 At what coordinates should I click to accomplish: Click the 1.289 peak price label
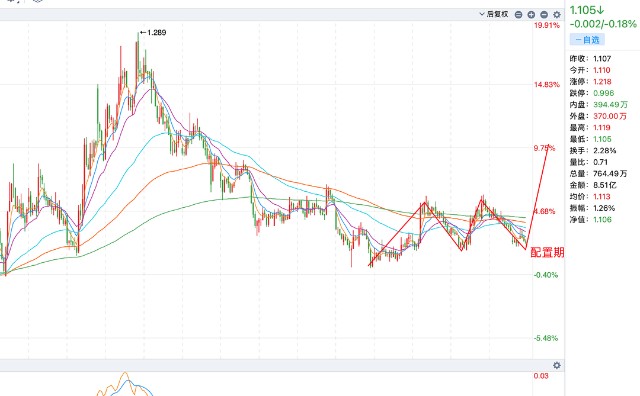tap(153, 33)
